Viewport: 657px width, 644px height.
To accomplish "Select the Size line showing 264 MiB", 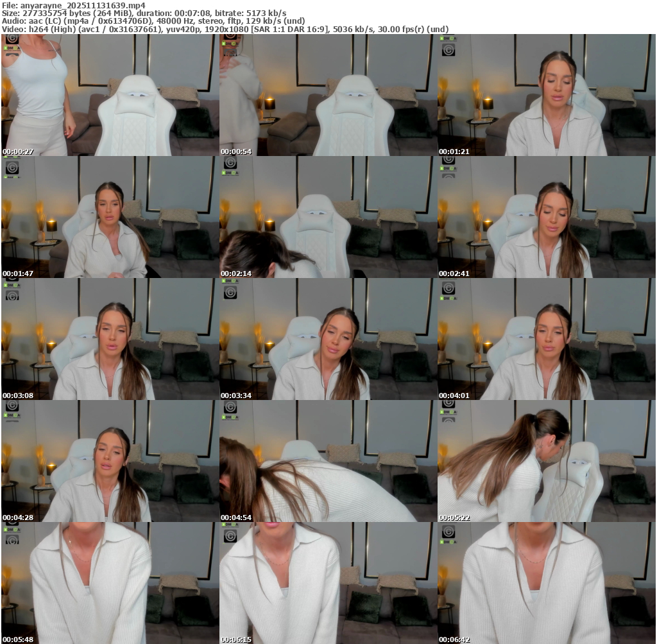I will pos(144,13).
